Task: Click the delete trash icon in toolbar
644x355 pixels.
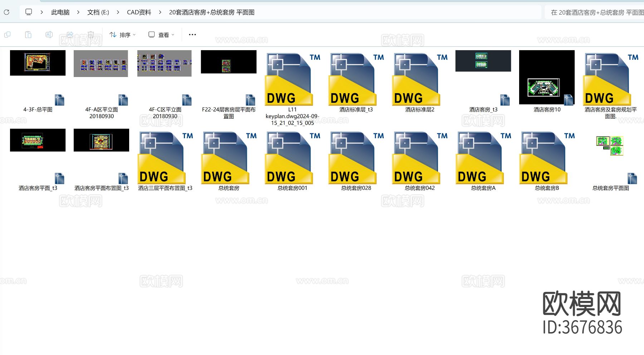Action: tap(91, 35)
